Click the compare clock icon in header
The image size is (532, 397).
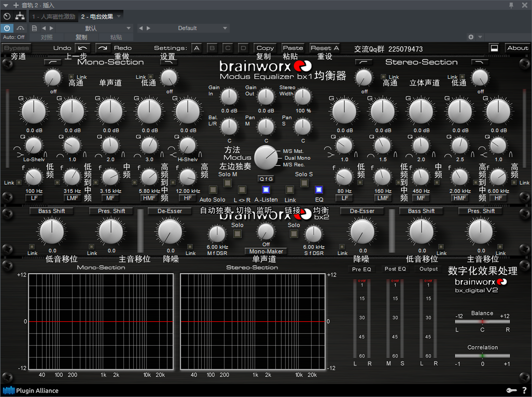7,16
